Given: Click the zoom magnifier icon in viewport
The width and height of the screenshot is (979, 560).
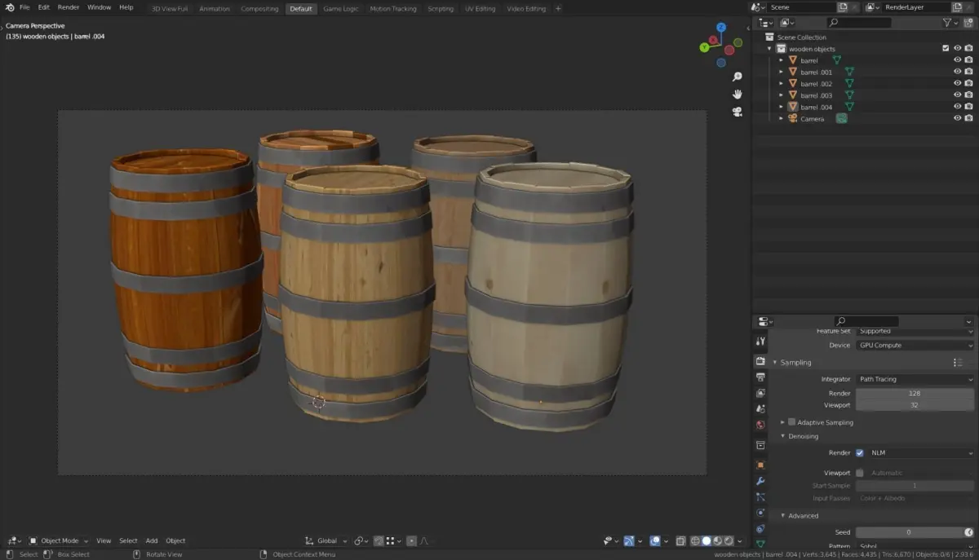Looking at the screenshot, I should click(737, 77).
